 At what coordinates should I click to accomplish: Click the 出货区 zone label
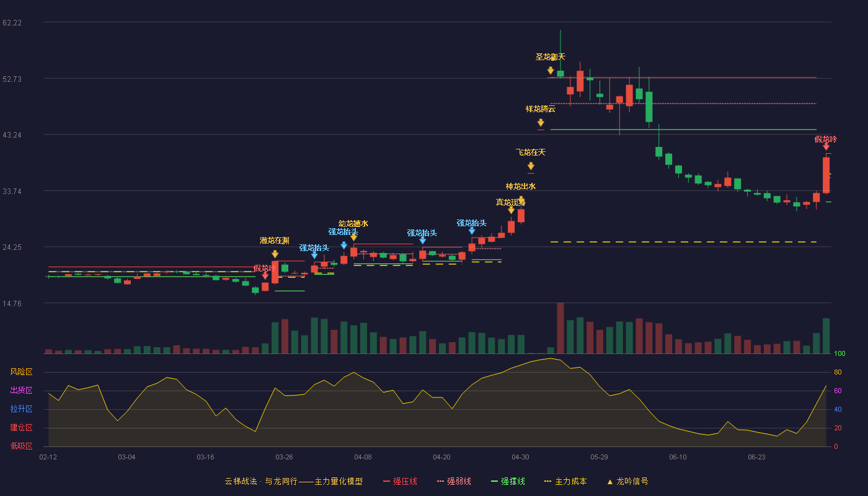(21, 391)
